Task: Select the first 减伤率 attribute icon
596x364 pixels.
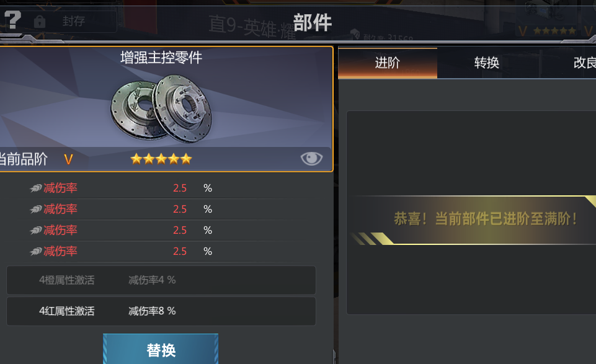Action: [36, 188]
